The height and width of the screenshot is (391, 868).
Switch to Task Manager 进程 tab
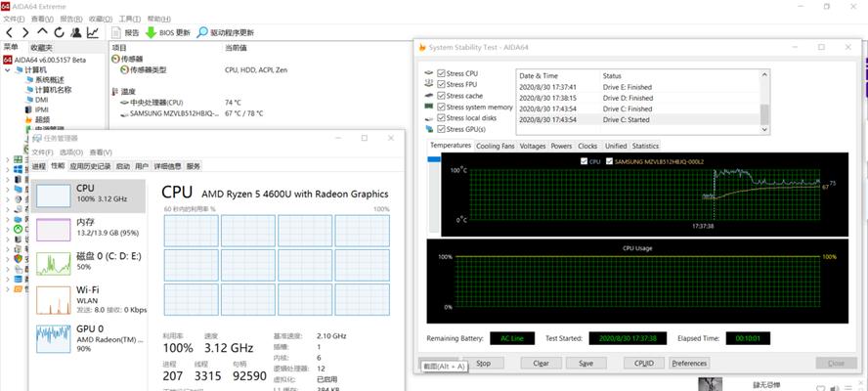point(39,166)
